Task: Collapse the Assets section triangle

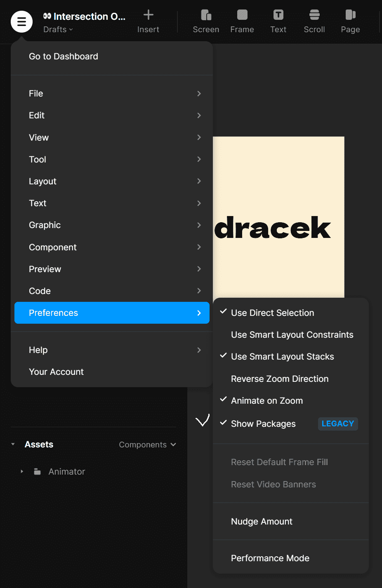Action: click(13, 445)
